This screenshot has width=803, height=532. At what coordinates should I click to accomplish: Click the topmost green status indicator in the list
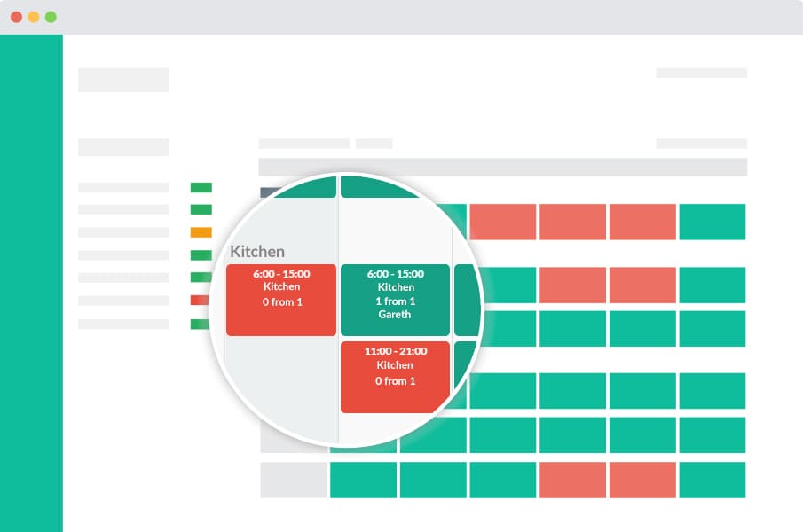click(x=201, y=187)
